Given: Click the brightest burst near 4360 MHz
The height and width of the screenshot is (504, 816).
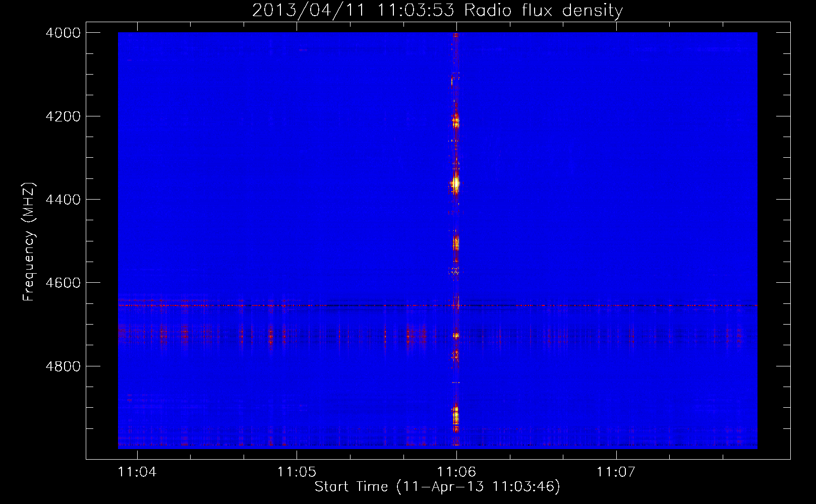Looking at the screenshot, I should [x=455, y=183].
